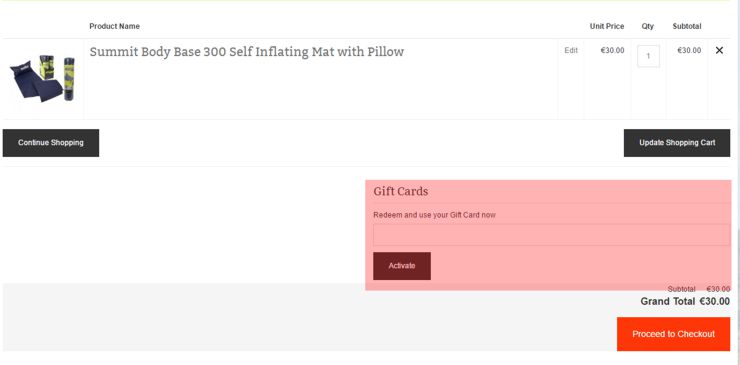Click the Unit Price column header
The width and height of the screenshot is (740, 365).
[x=606, y=26]
